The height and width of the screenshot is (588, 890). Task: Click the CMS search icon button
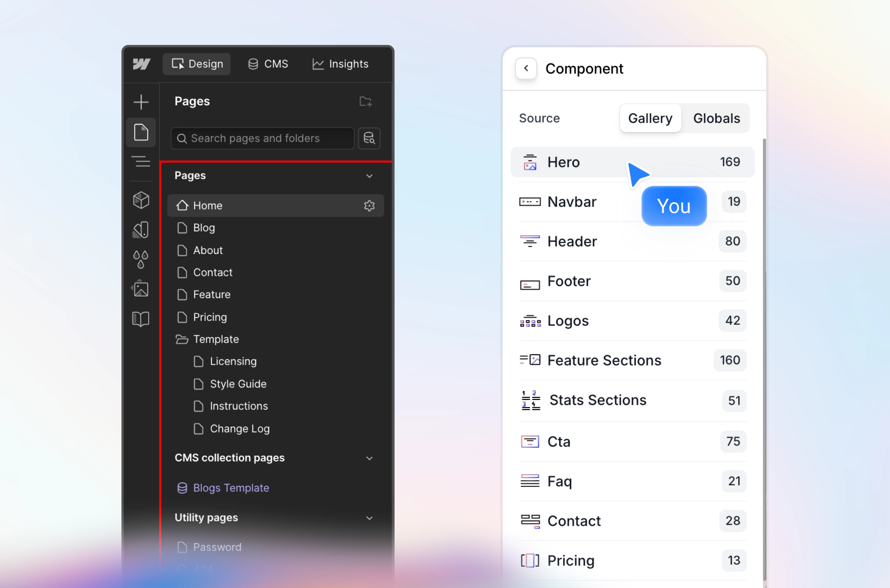369,138
